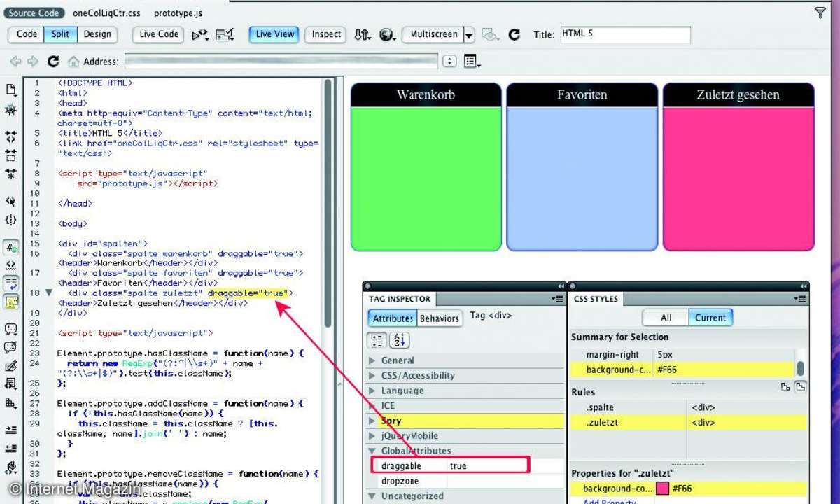
Task: Click the Apply Comment speech-bubble icon
Action: 11,329
